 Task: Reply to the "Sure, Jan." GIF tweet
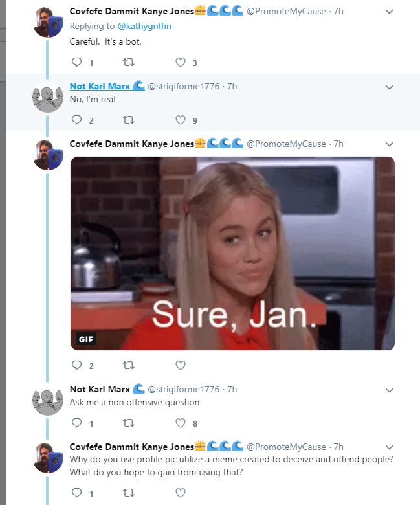coord(76,366)
